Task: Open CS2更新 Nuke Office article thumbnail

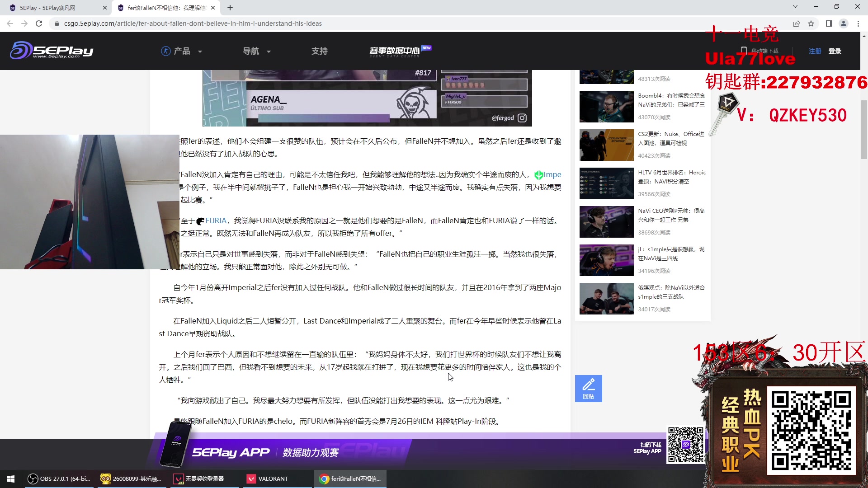Action: point(606,145)
